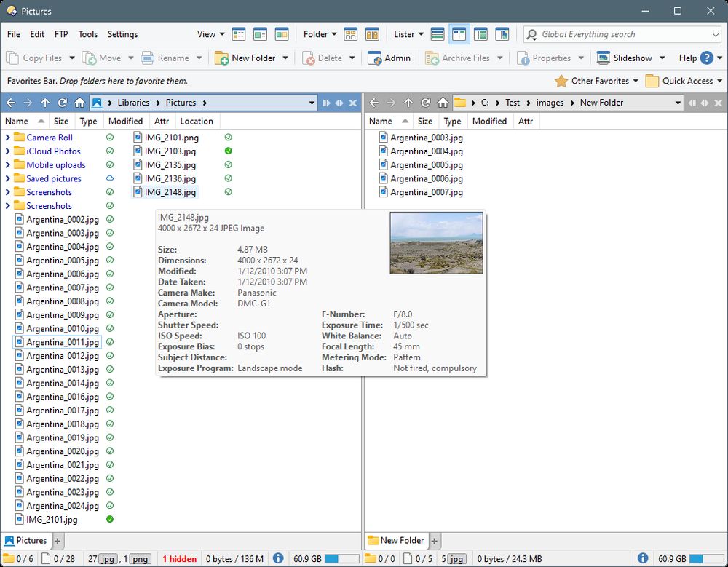Go back in the Pictures pane
The width and height of the screenshot is (728, 567).
click(x=11, y=103)
